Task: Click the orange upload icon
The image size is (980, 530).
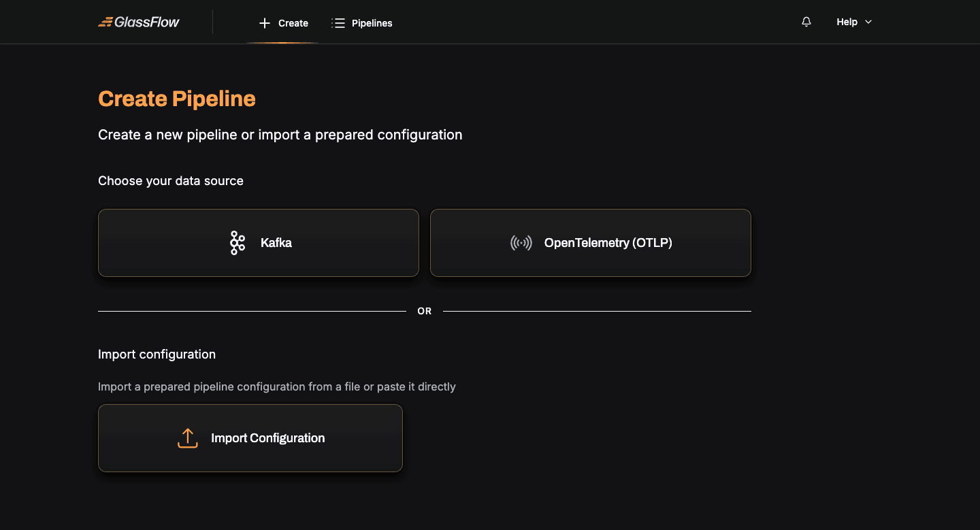Action: (187, 438)
